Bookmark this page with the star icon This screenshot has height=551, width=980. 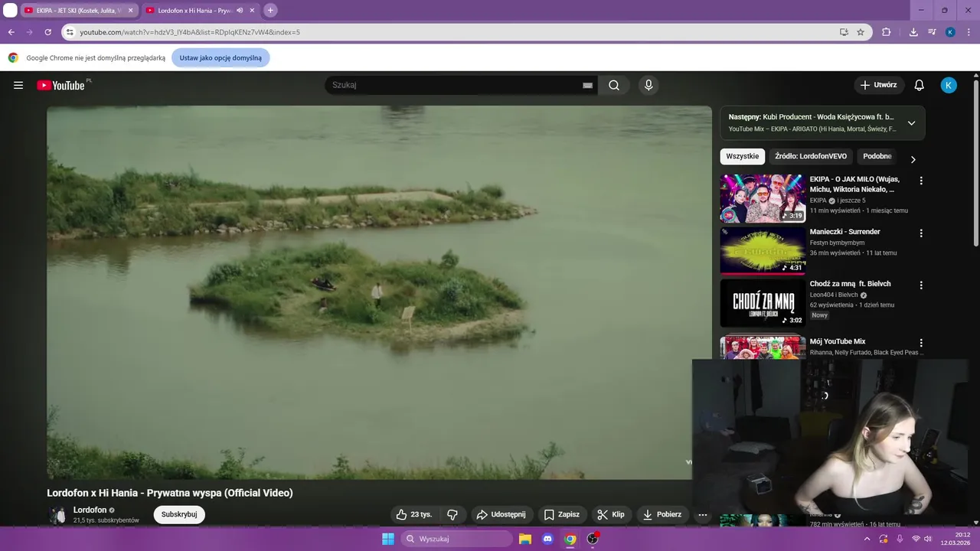861,32
